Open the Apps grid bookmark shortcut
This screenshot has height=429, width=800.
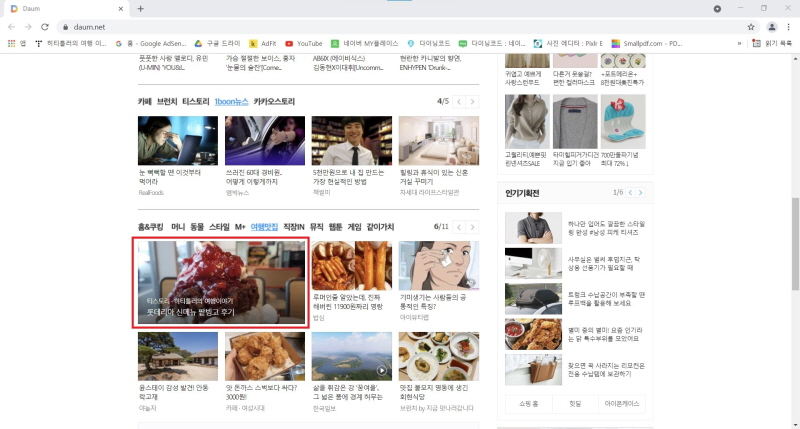point(17,43)
